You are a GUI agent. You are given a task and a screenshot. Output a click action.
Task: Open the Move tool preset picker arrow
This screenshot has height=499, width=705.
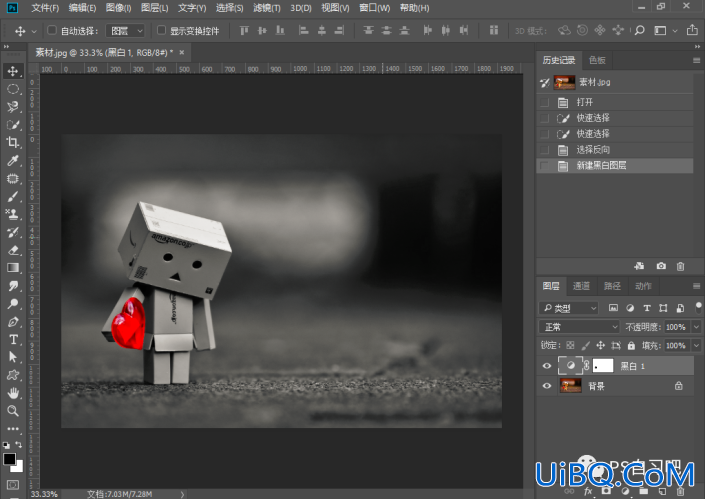point(34,31)
